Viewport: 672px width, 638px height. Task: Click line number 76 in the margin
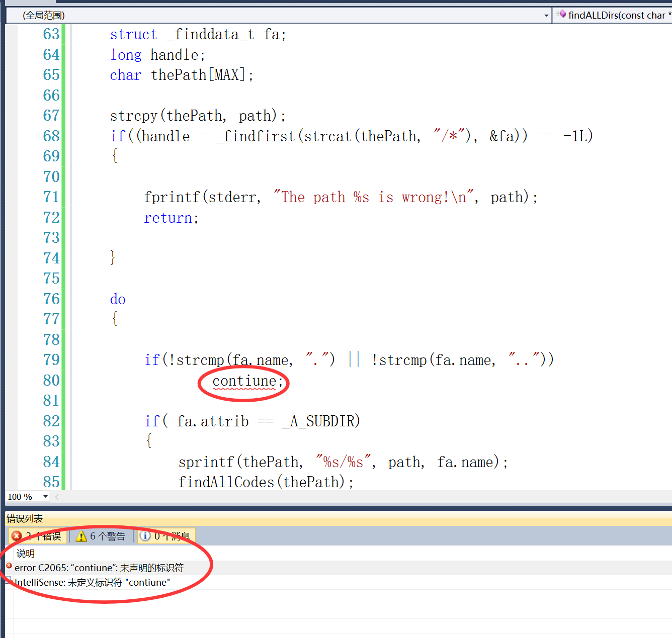click(x=51, y=299)
